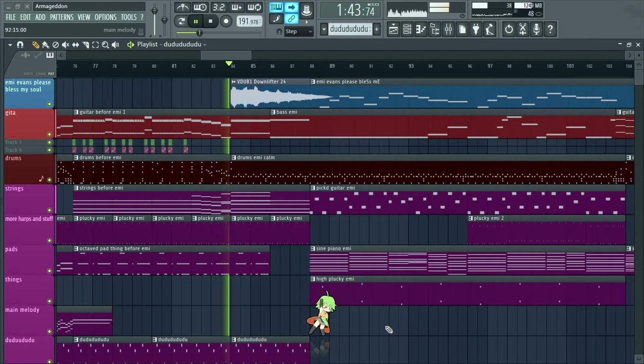Select the Zoom magnifier tool

105,44
